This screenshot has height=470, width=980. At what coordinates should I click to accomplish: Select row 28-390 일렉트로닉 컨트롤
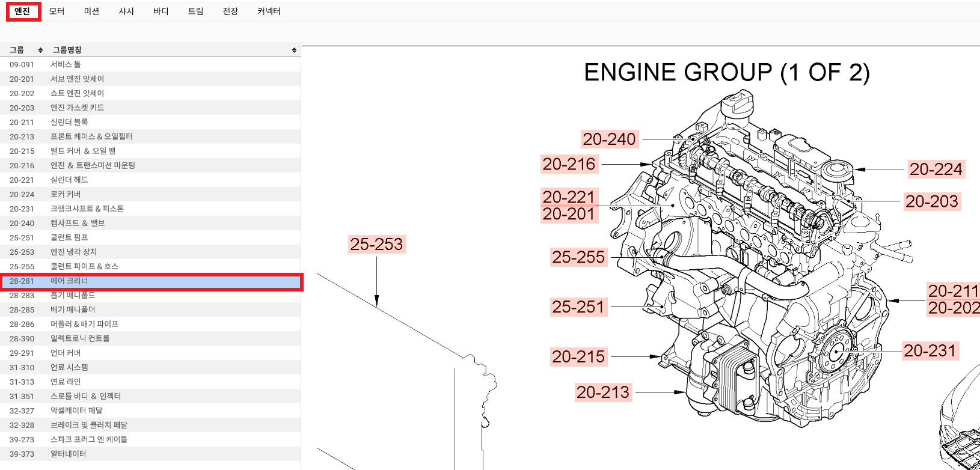(150, 338)
